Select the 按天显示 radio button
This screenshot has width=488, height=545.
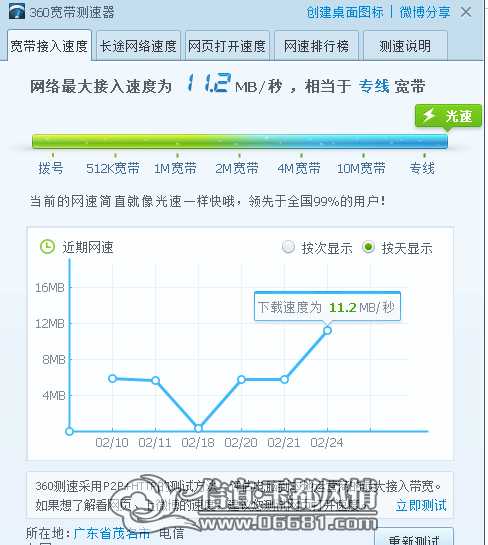click(368, 247)
